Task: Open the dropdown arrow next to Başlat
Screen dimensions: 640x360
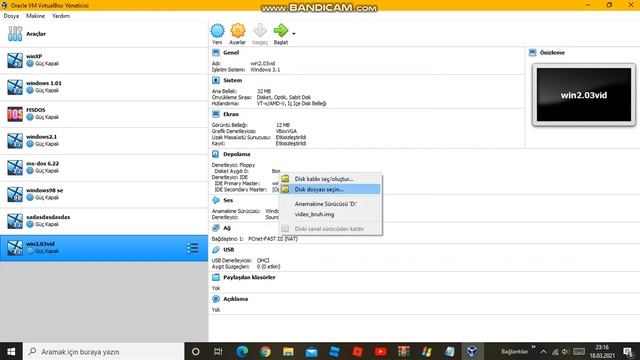Action: tap(294, 33)
